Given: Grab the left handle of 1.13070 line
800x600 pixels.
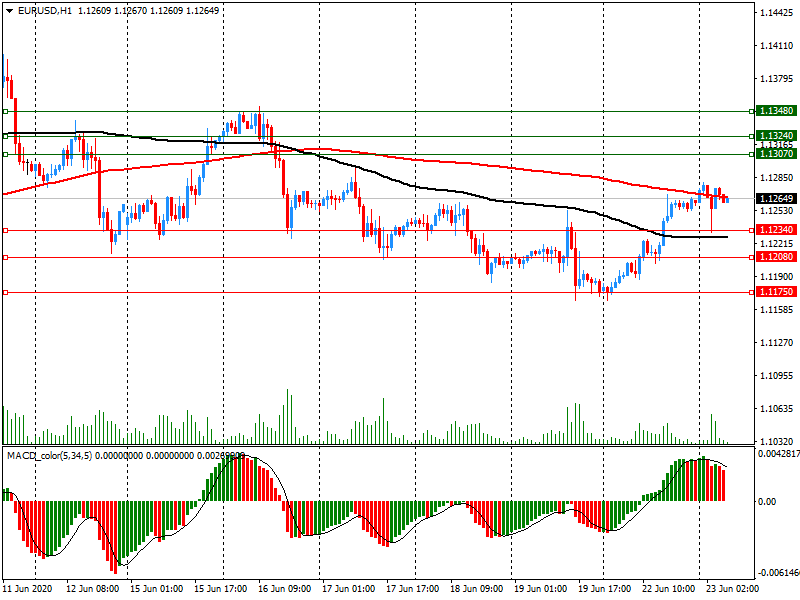Looking at the screenshot, I should coord(5,154).
